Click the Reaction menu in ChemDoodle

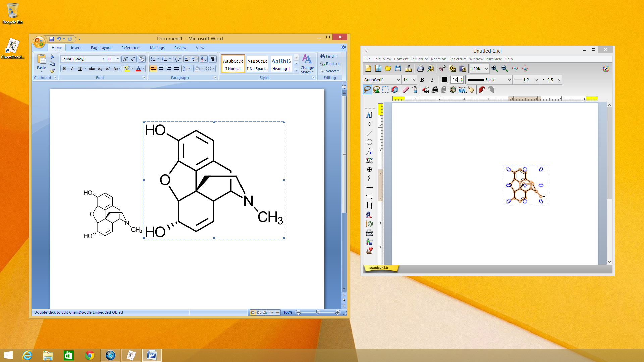click(438, 59)
